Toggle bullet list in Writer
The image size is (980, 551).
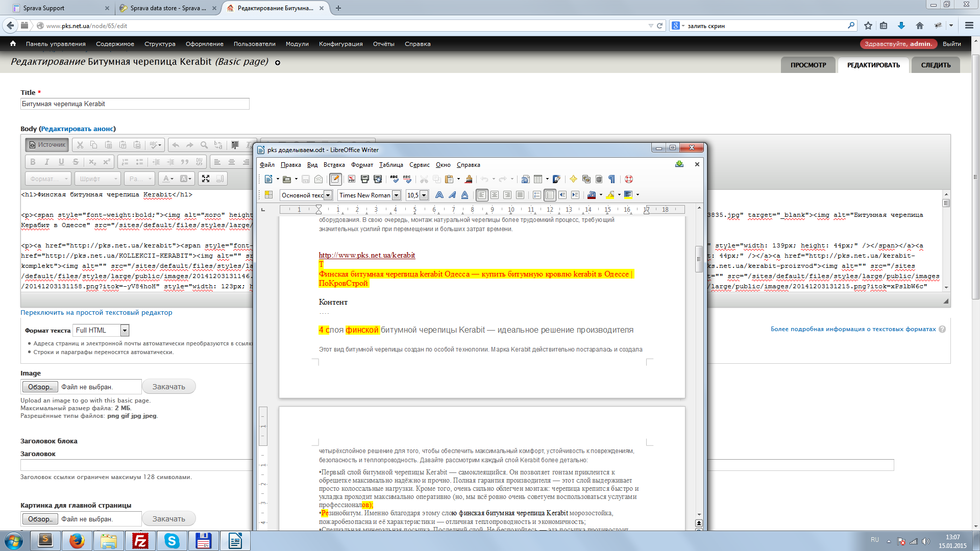pos(550,195)
